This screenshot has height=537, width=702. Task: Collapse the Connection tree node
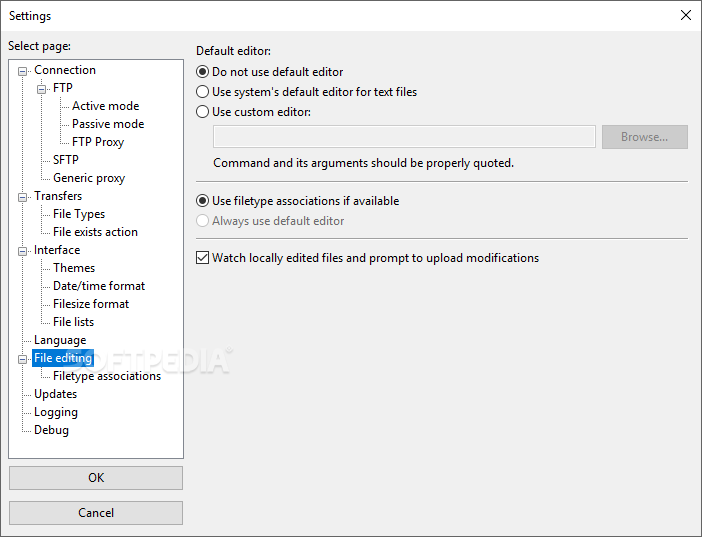click(x=22, y=71)
